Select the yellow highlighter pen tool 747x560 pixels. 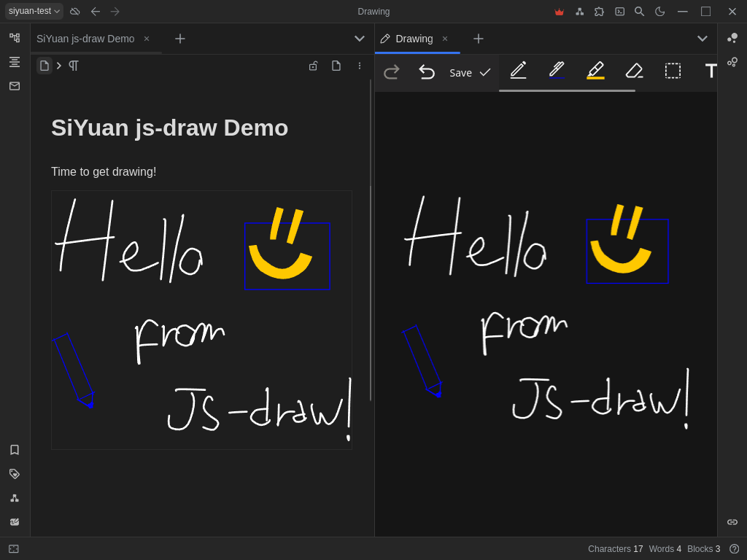(x=595, y=71)
